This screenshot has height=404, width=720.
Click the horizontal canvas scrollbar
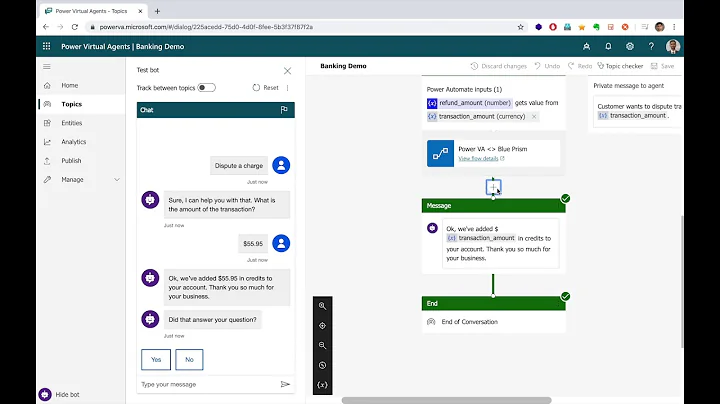446,400
